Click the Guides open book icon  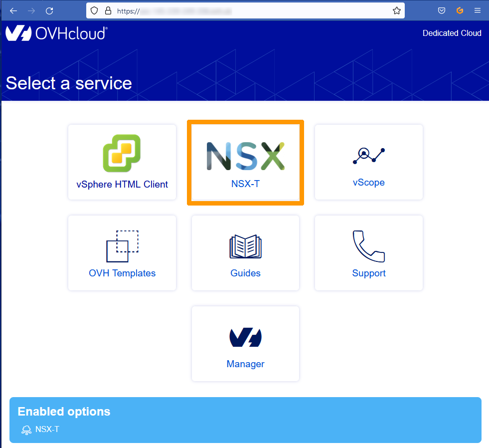coord(245,246)
